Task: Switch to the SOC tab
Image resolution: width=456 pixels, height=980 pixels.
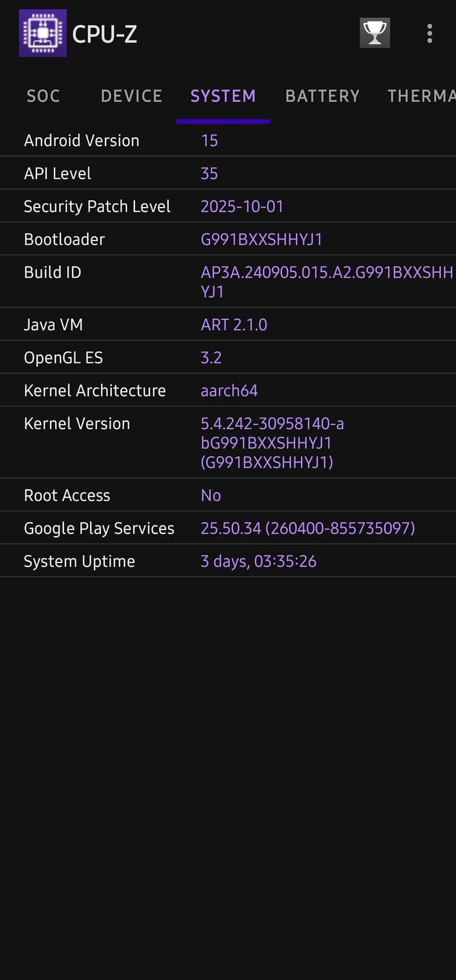Action: click(43, 96)
